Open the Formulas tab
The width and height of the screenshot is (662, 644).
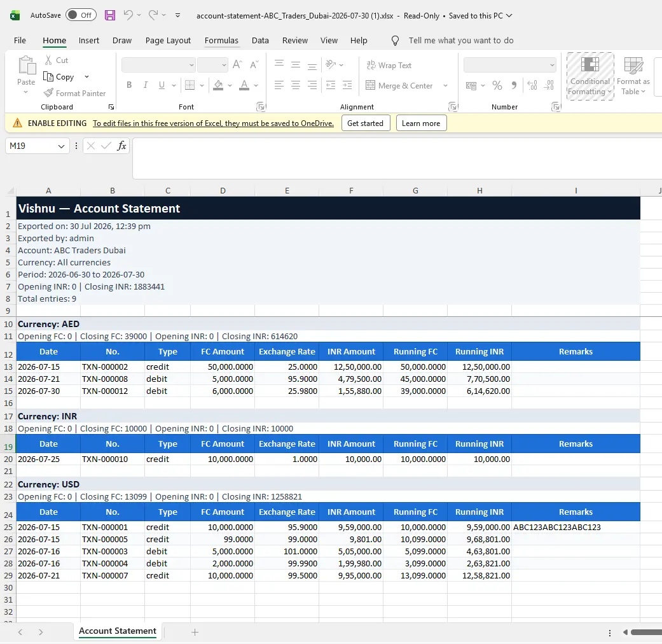click(221, 41)
